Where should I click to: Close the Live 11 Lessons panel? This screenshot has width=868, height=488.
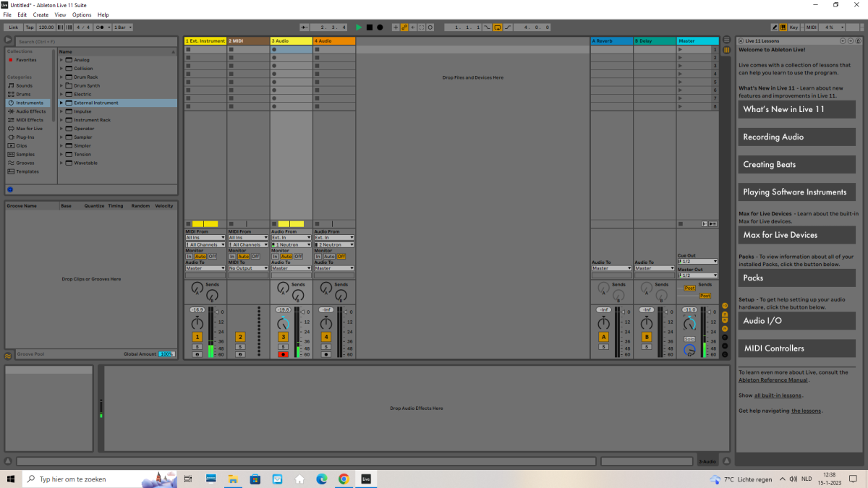point(741,41)
